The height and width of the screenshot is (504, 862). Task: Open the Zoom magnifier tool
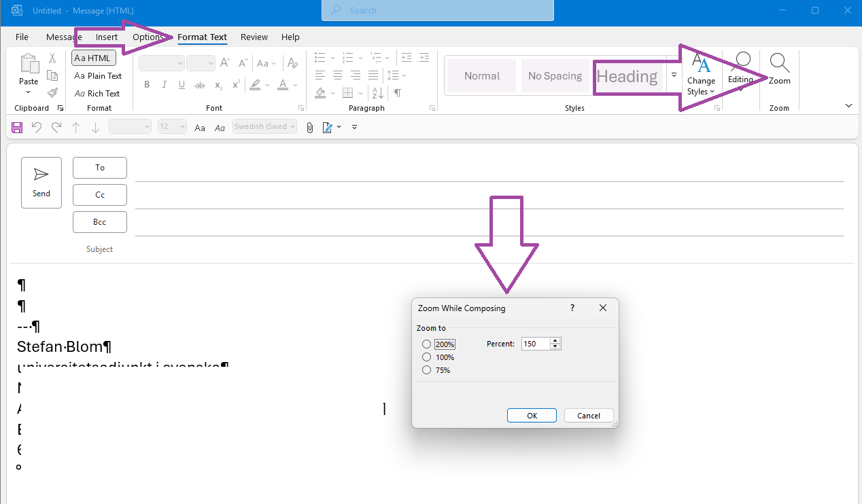click(x=780, y=69)
